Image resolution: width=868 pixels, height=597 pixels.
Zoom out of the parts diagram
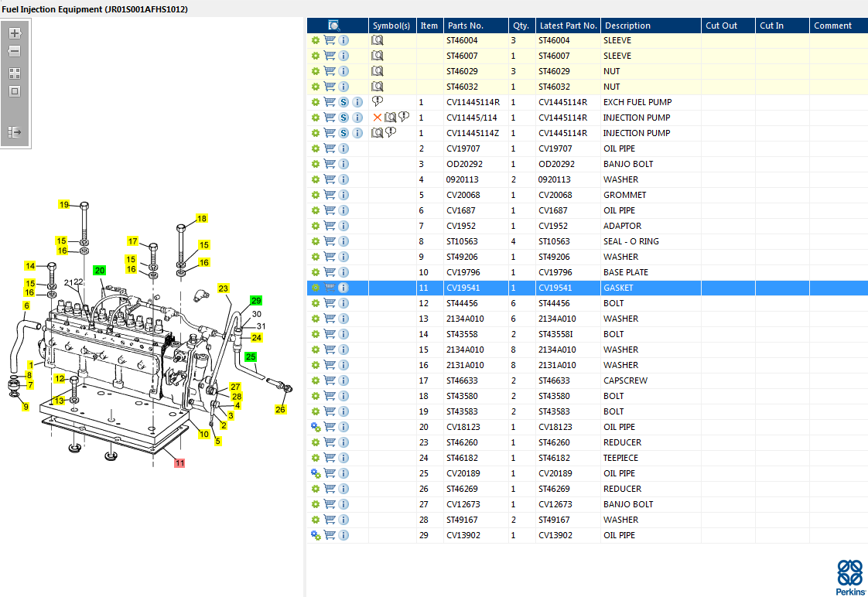click(15, 52)
